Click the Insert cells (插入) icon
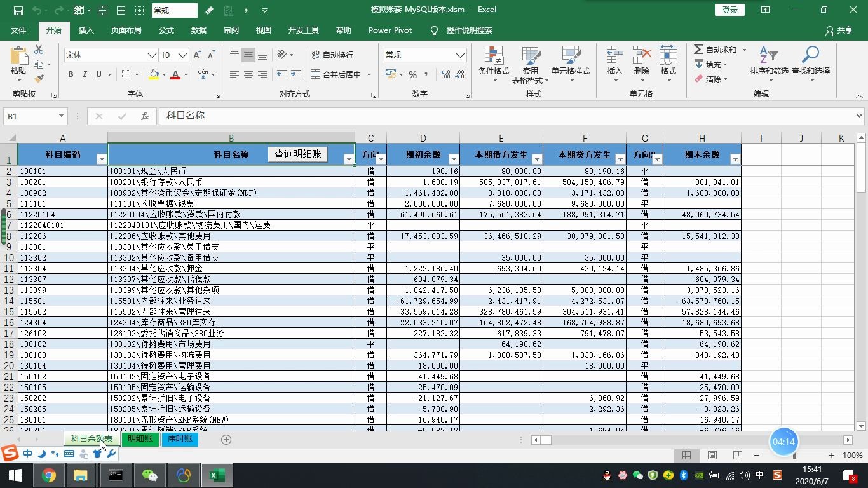Viewport: 868px width, 488px height. pos(614,55)
